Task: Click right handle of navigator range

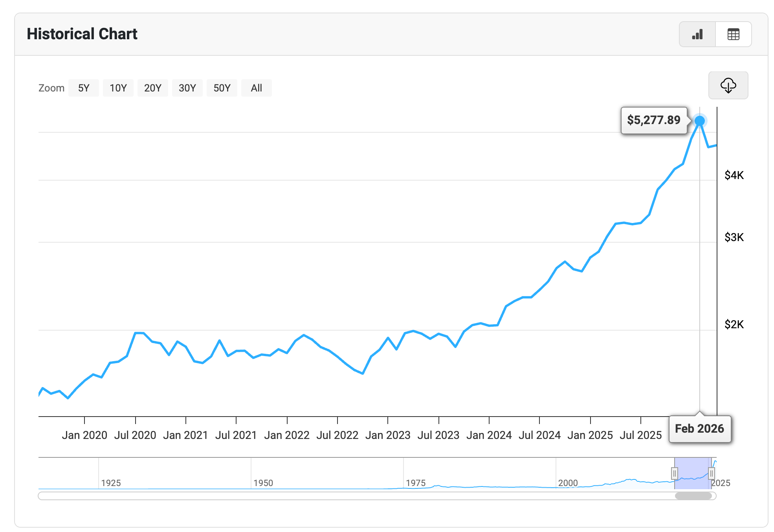Action: (x=711, y=473)
